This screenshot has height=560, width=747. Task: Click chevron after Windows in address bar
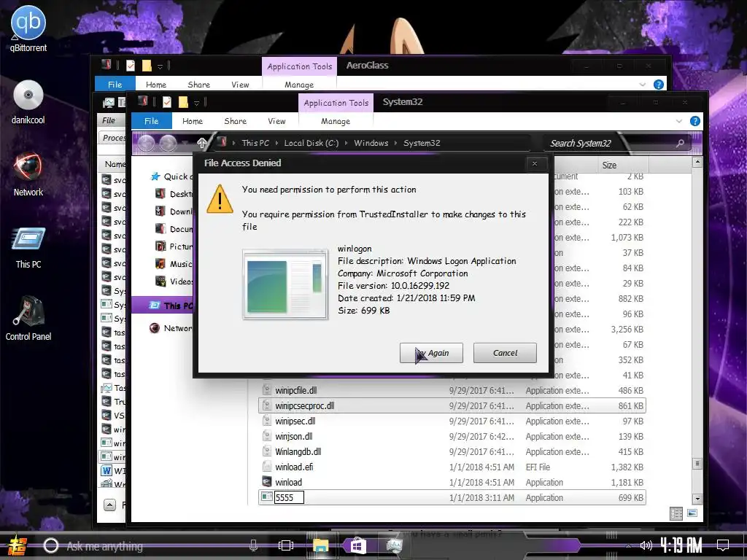tap(395, 143)
